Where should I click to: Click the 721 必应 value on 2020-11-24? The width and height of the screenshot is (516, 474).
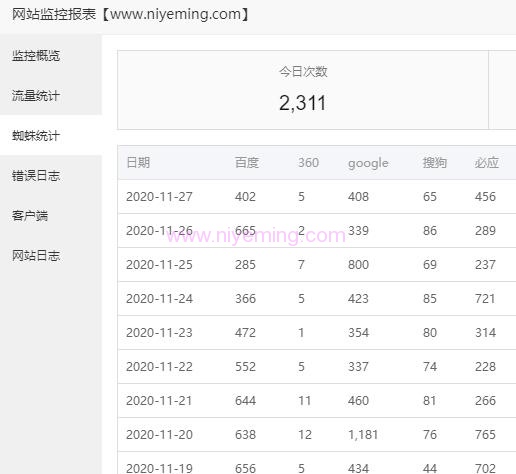pyautogui.click(x=485, y=299)
